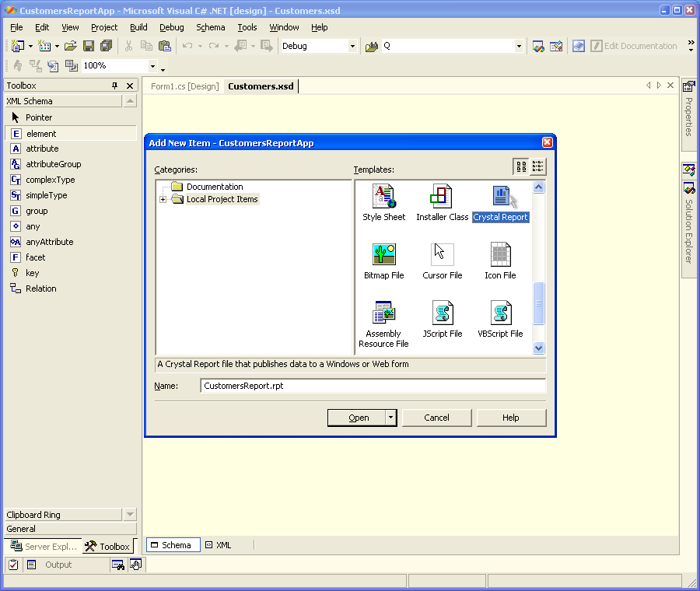Open the dropdown arrow beside Open button

pos(390,418)
